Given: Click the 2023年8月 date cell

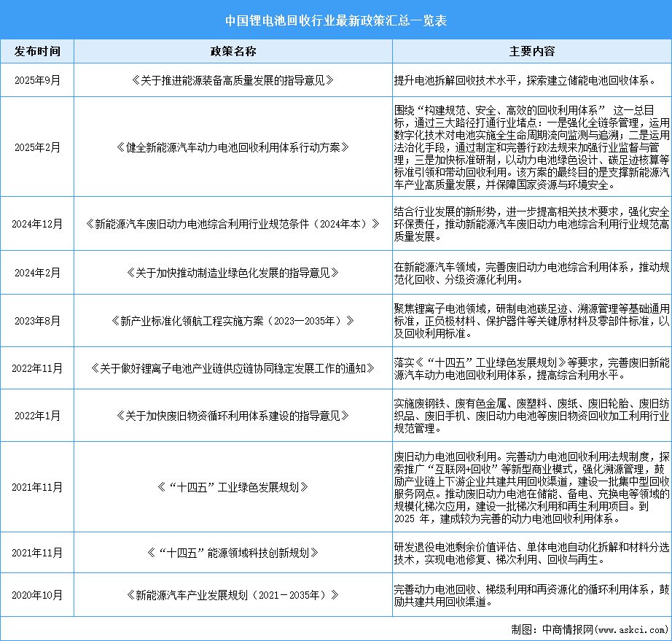Looking at the screenshot, I should tap(37, 319).
